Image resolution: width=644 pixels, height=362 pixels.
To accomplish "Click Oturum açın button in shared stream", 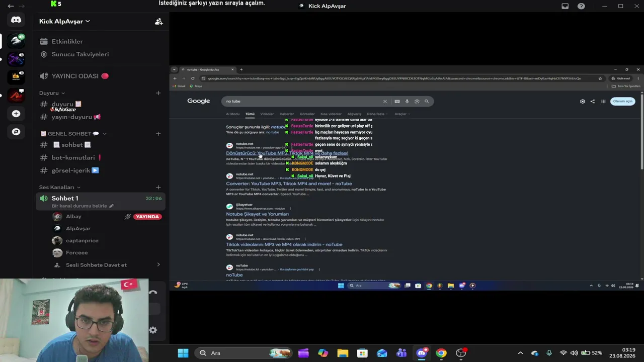I will tap(622, 101).
